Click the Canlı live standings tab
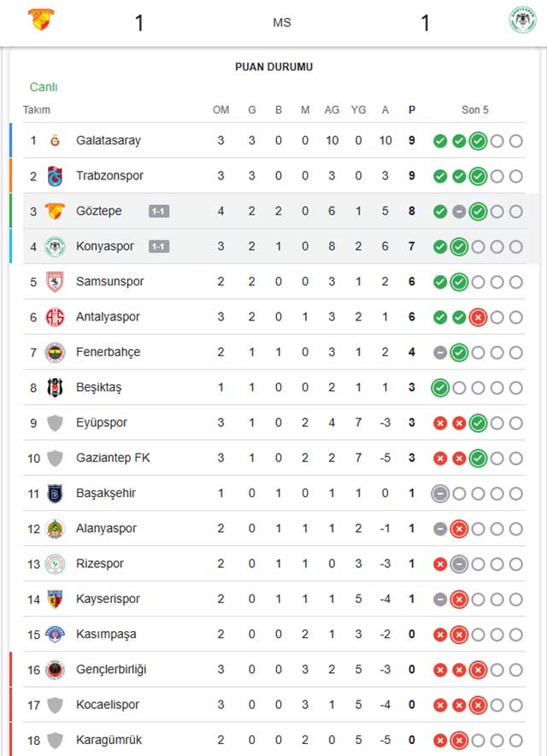This screenshot has height=756, width=547. pos(44,87)
